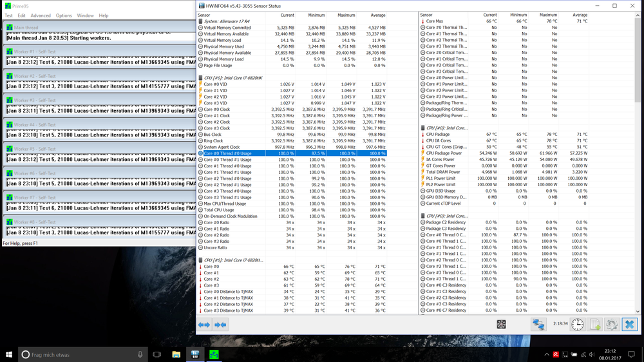Open sensor settings gear icon
644x362 pixels.
click(612, 325)
